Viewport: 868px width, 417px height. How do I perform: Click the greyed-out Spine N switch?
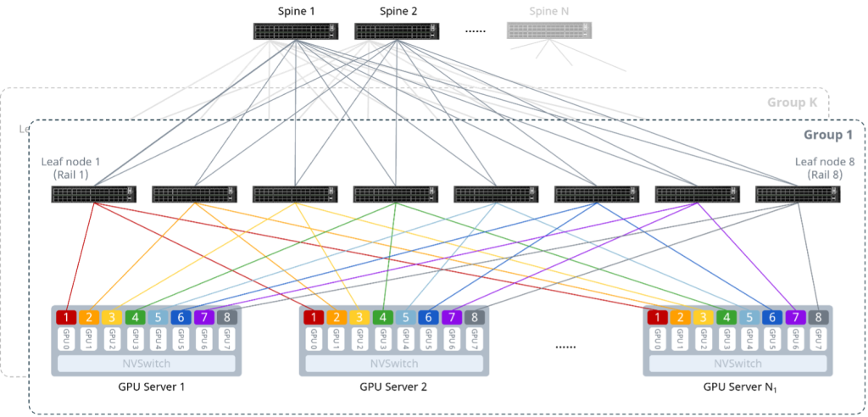pos(549,31)
